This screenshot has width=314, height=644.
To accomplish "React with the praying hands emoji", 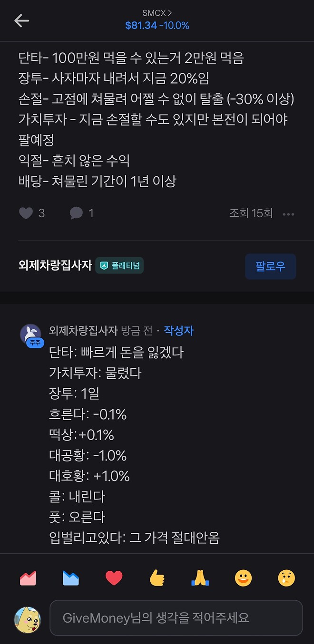I will [x=200, y=577].
